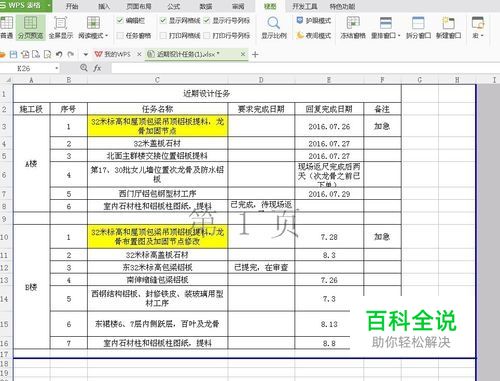Uncheck 显示网格线 show gridlines

point(163,21)
